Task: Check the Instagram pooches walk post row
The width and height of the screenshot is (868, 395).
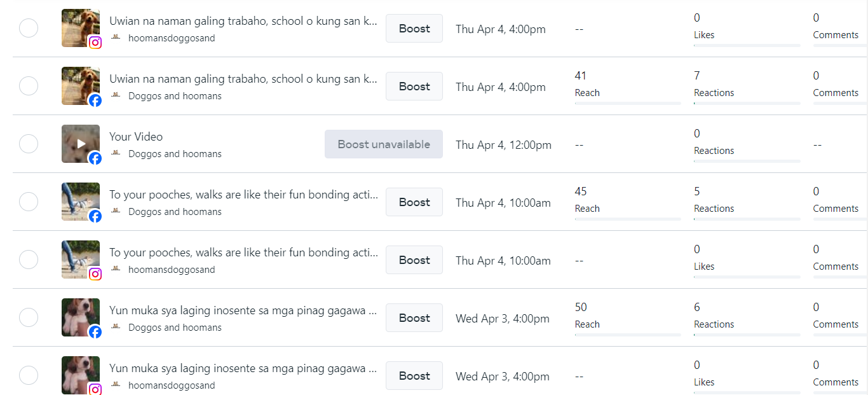Action: 29,260
